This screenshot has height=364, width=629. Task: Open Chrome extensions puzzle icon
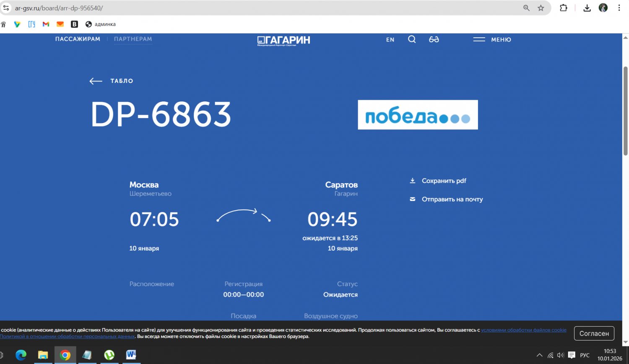tap(564, 8)
